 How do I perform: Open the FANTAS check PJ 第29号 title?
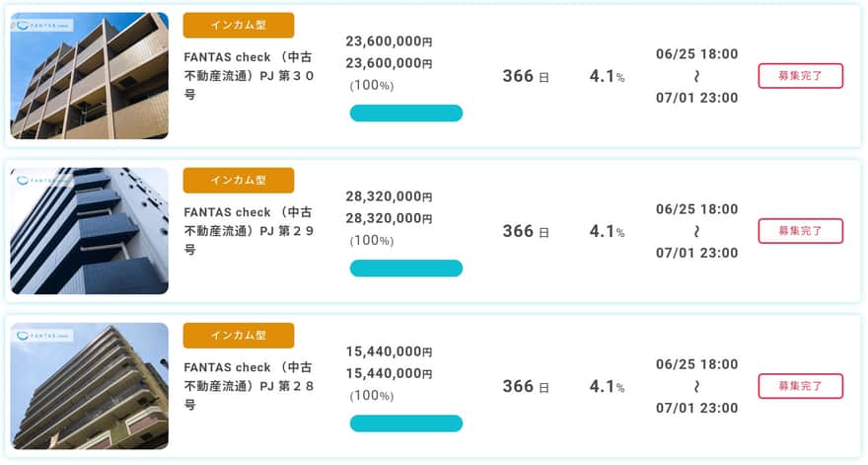coord(250,231)
